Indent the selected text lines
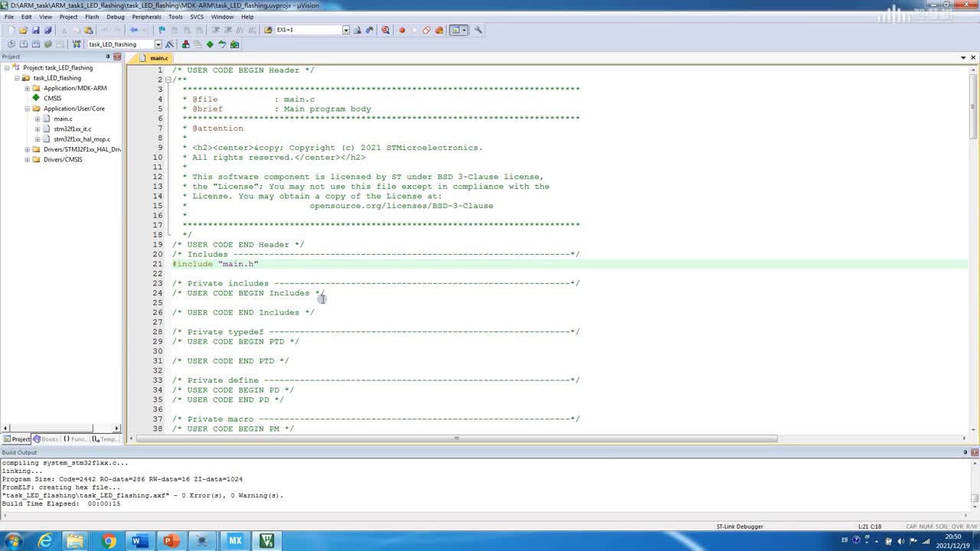980x551 pixels. tap(216, 30)
